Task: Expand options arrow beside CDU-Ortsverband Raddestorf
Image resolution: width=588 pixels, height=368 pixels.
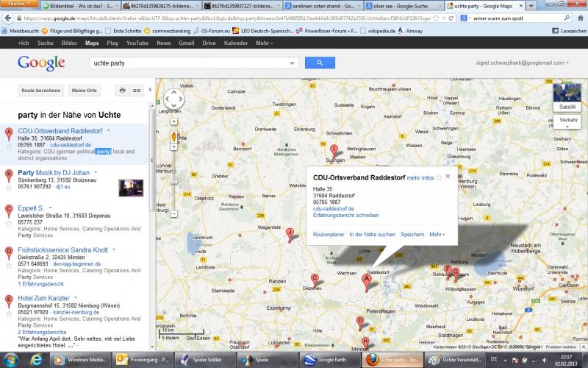Action: (108, 131)
